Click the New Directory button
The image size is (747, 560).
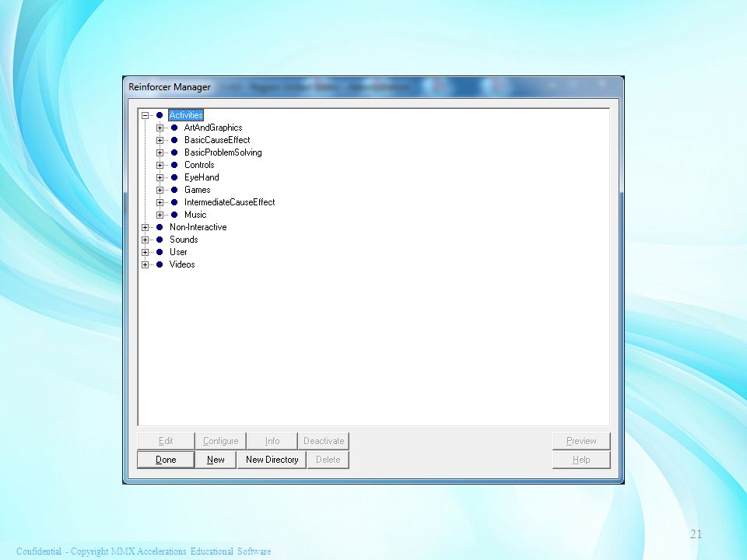point(272,460)
